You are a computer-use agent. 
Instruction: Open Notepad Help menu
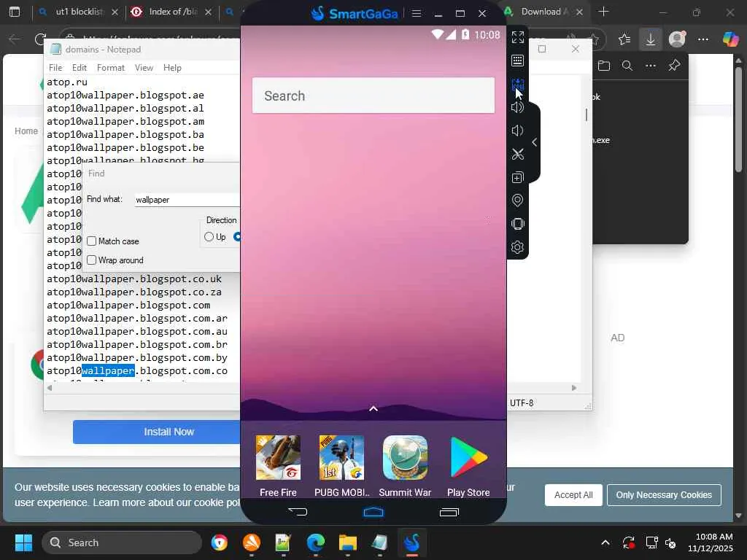172,68
